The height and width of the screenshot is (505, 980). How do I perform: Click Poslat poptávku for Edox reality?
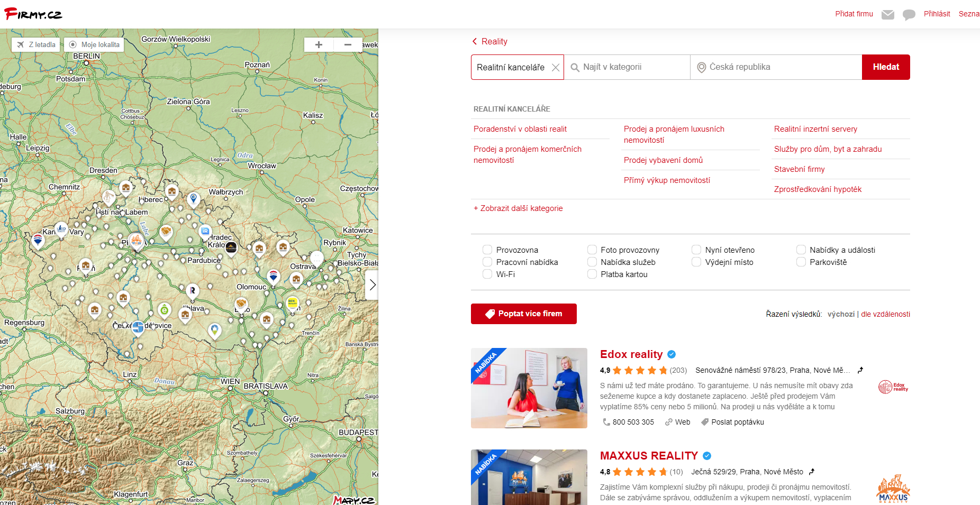732,422
